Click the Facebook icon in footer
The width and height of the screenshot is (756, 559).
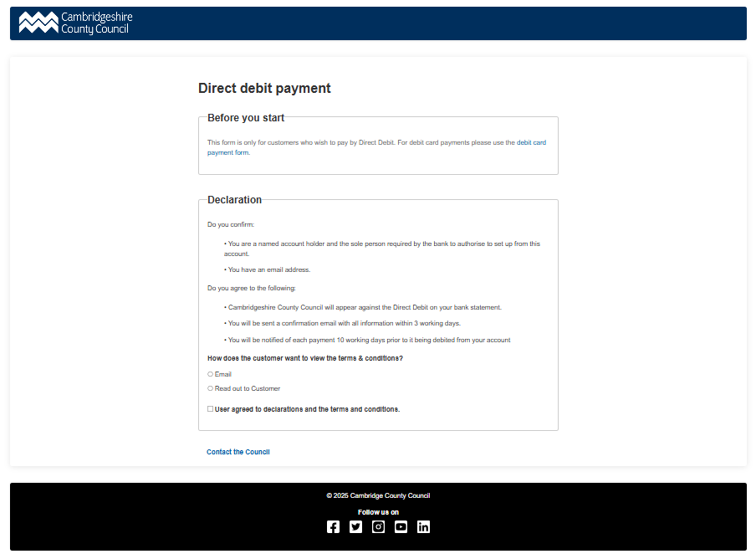333,526
